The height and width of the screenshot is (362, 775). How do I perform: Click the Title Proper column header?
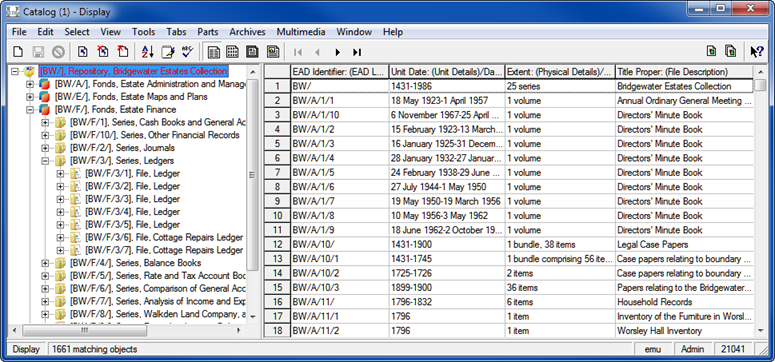[x=684, y=72]
